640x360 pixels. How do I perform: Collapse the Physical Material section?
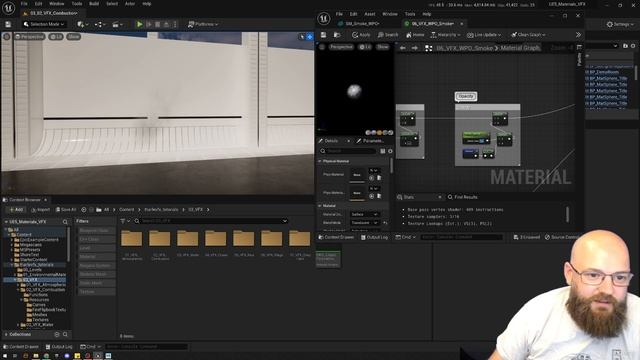pyautogui.click(x=320, y=161)
